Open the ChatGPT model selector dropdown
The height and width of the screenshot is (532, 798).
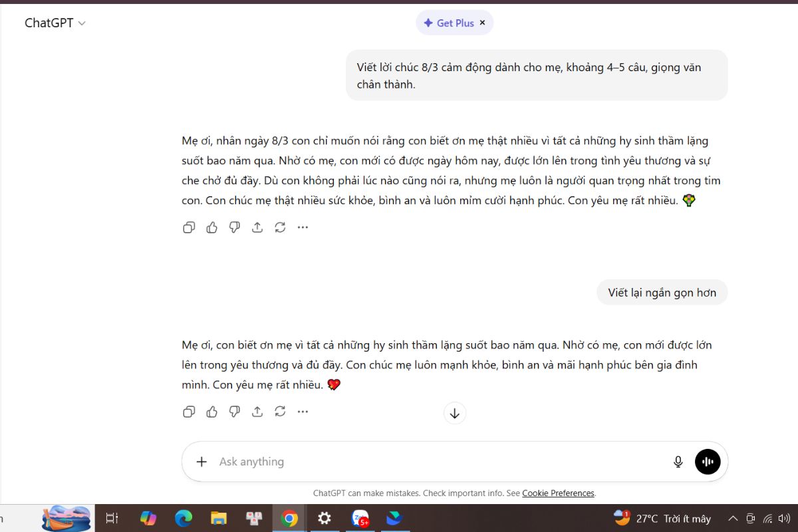click(55, 23)
